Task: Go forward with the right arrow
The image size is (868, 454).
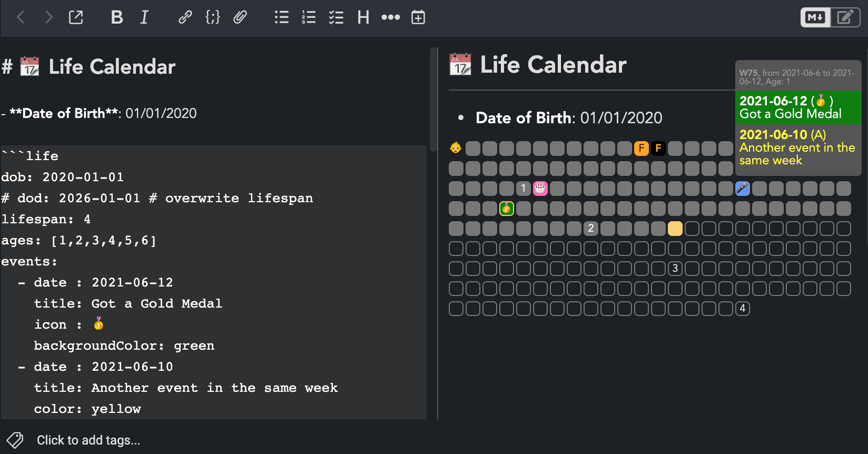Action: 48,17
